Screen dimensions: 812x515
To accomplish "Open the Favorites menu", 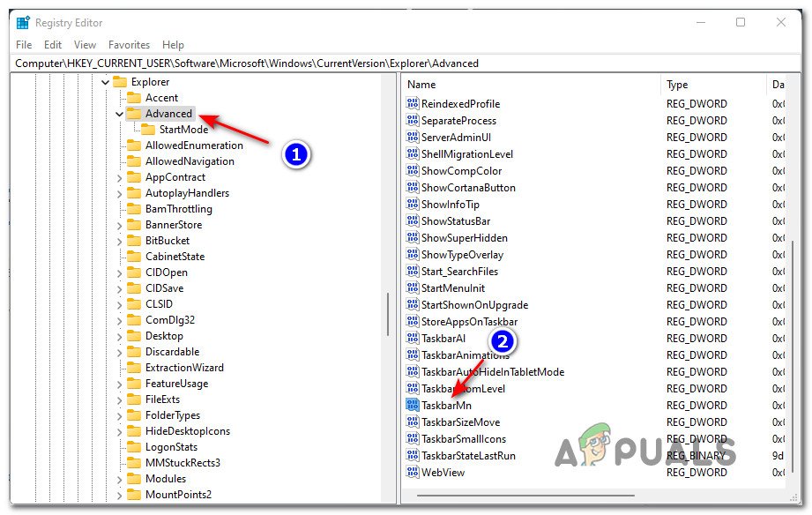I will coord(129,45).
